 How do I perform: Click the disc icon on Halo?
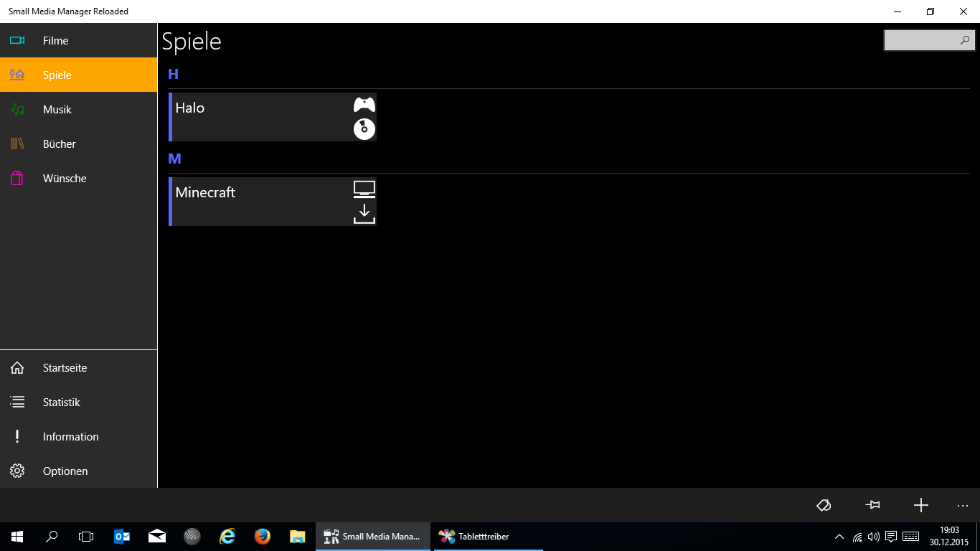(364, 129)
